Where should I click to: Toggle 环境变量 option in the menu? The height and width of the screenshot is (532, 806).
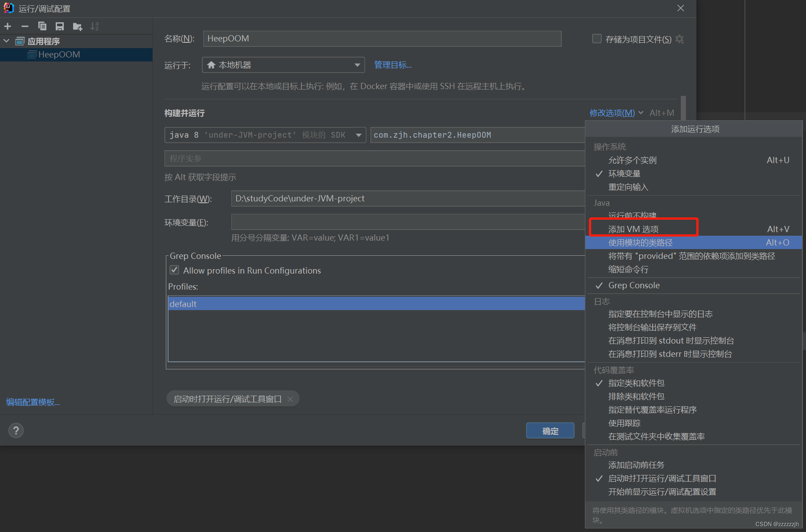(694, 173)
